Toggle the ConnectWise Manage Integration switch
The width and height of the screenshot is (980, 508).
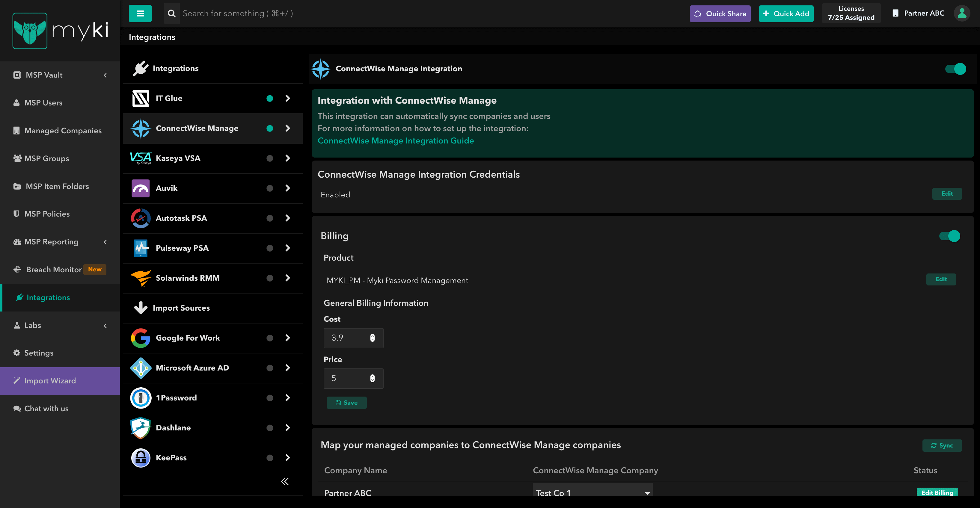[x=955, y=69]
